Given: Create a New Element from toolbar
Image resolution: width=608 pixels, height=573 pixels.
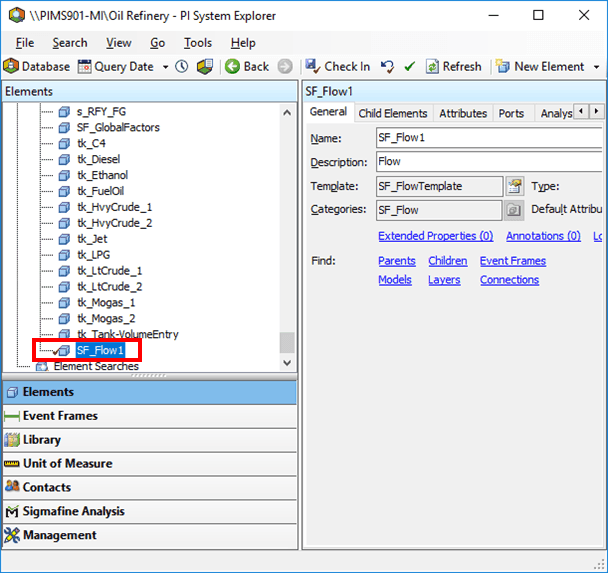Looking at the screenshot, I should click(x=540, y=67).
